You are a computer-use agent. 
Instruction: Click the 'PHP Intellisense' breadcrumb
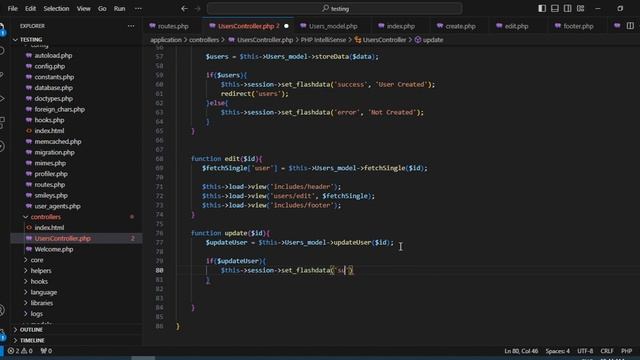point(323,40)
